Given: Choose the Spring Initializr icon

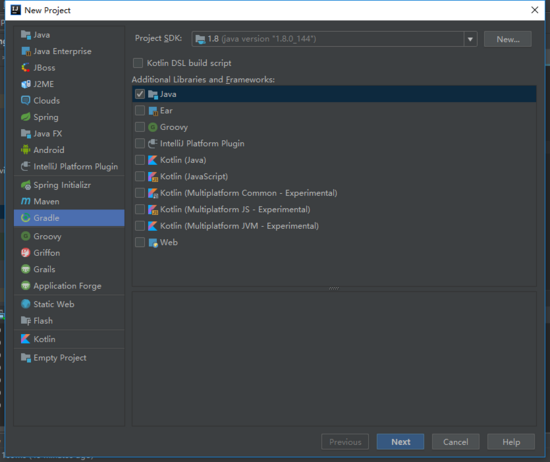Looking at the screenshot, I should (26, 185).
